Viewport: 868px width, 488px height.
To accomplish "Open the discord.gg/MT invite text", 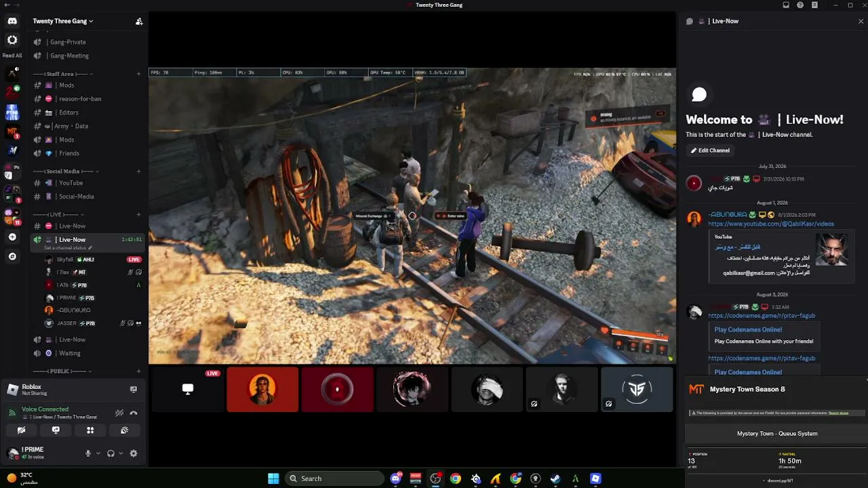I will click(780, 481).
